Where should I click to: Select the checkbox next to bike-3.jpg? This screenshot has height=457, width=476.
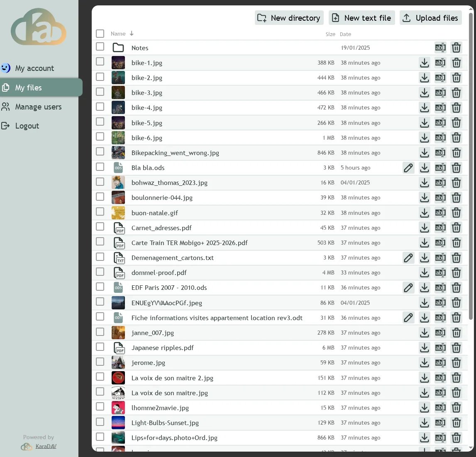(100, 92)
